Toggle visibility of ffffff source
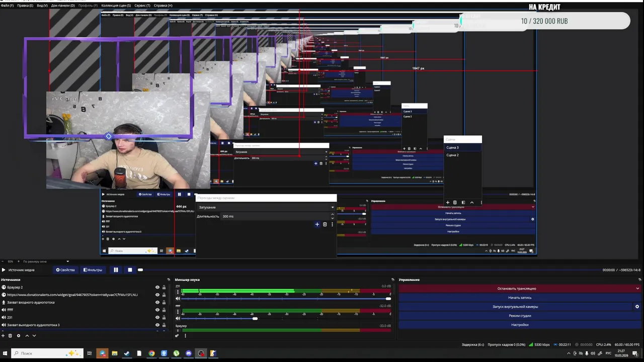The width and height of the screenshot is (644, 362). tap(157, 310)
